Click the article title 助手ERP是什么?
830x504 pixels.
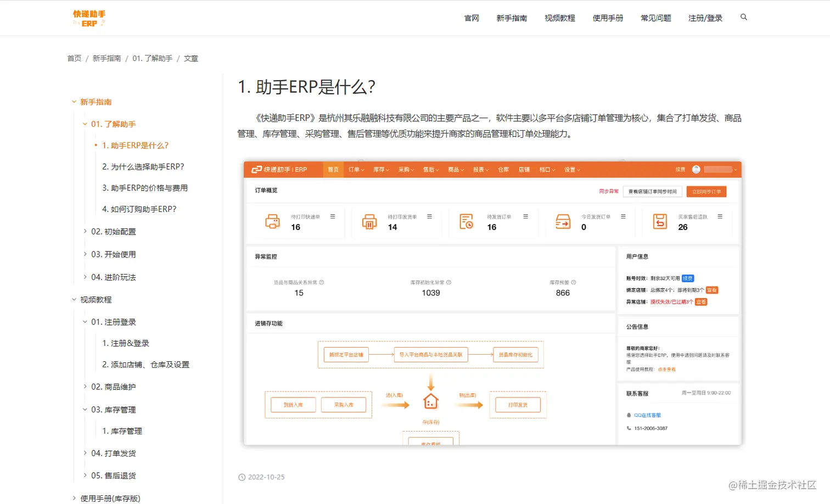307,87
